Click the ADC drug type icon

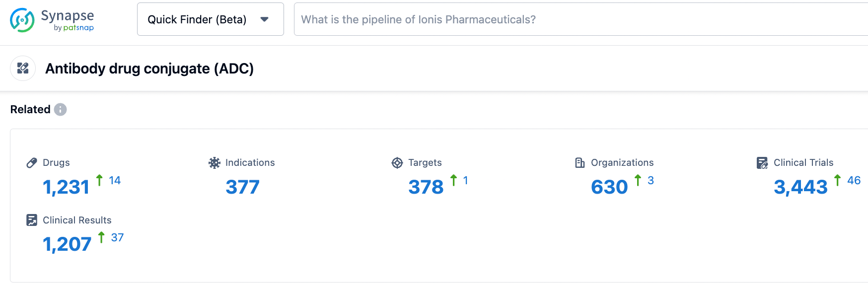(23, 69)
